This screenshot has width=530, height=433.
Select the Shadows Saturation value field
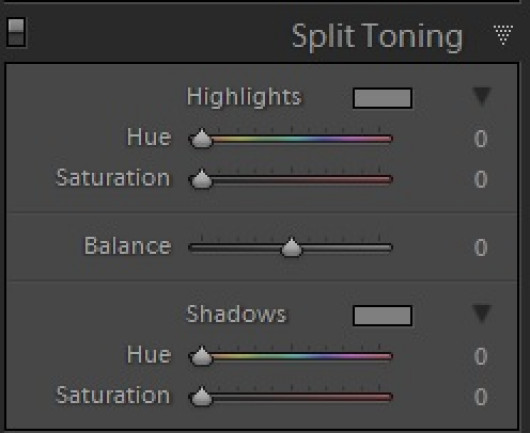coord(480,396)
